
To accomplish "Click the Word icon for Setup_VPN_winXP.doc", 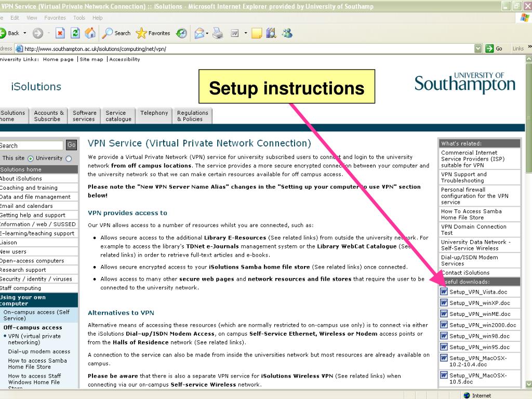I will [444, 303].
